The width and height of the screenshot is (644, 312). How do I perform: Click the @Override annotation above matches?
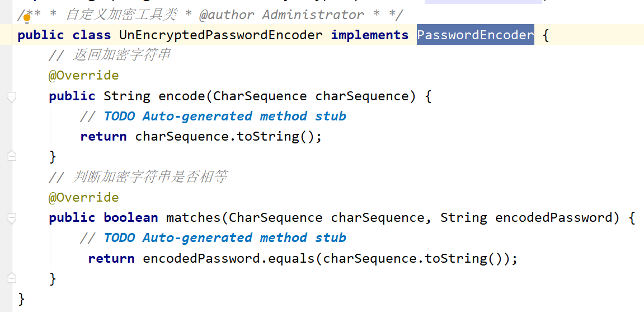[x=83, y=197]
